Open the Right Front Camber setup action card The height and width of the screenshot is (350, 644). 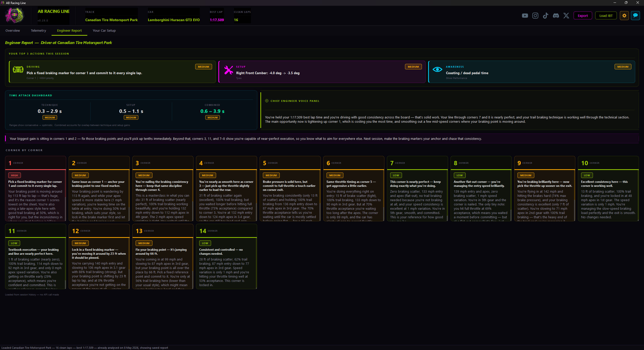tap(322, 72)
